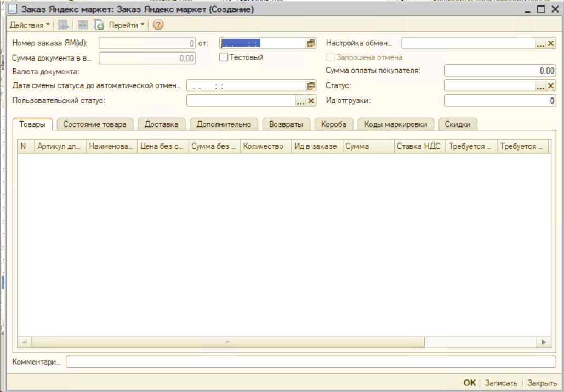This screenshot has width=564, height=392.
Task: Clear the Пользовательский статус field
Action: pos(311,101)
